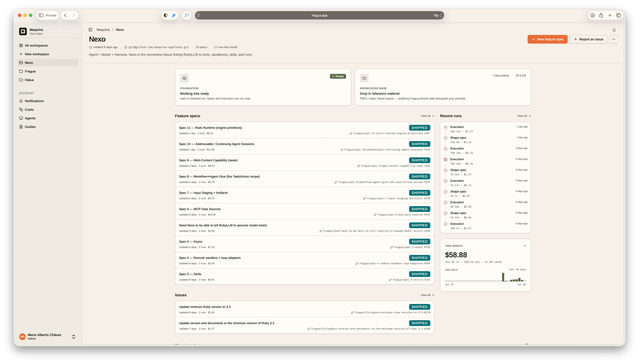Open a new browser tab with plus icon
Viewport: 639px width, 364px height.
click(x=609, y=15)
